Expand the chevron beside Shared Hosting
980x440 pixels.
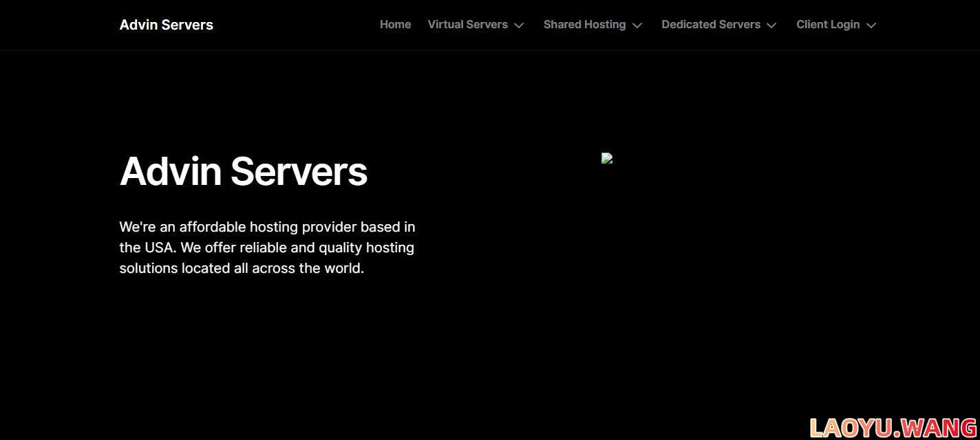click(x=637, y=25)
